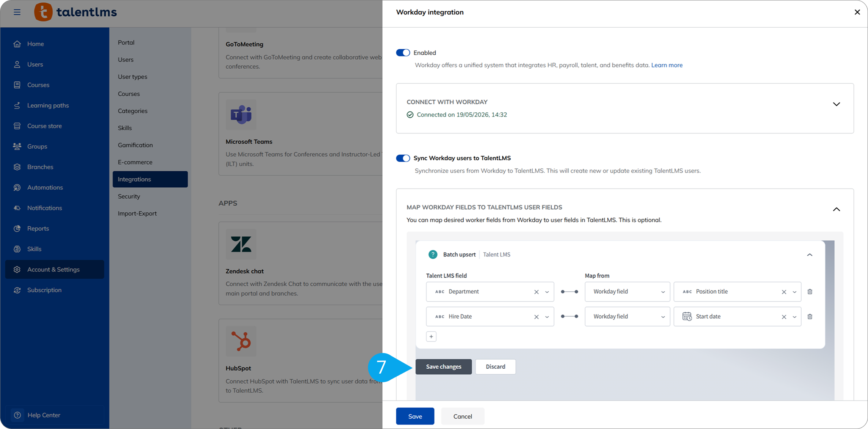The width and height of the screenshot is (868, 429).
Task: Open Workday field dropdown in Department row
Action: pyautogui.click(x=627, y=292)
